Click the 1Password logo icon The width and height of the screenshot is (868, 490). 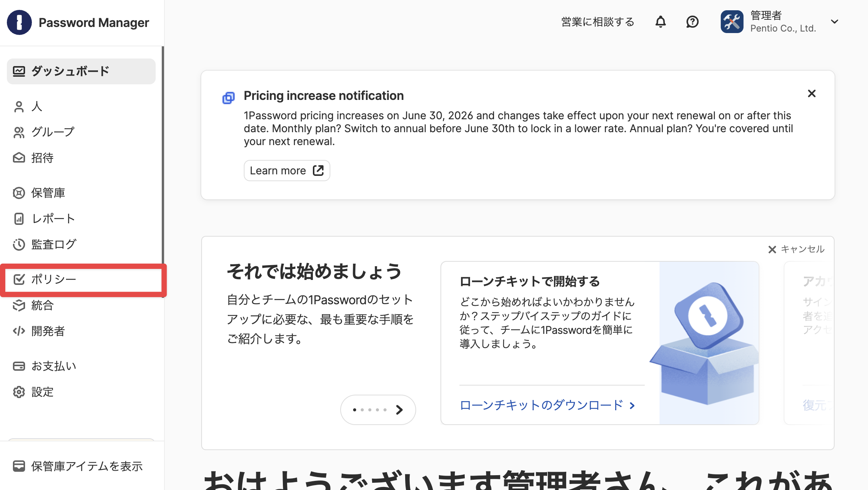pos(19,22)
